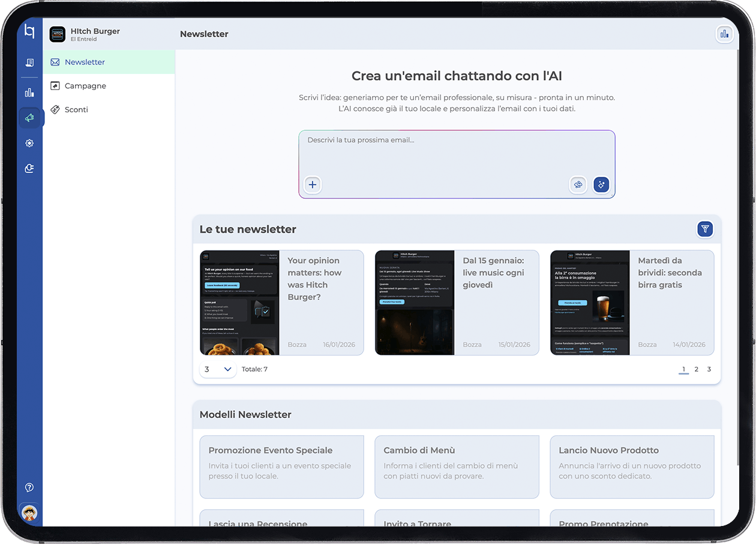The image size is (756, 544).
Task: Open the plug integrations sidebar icon
Action: (29, 169)
